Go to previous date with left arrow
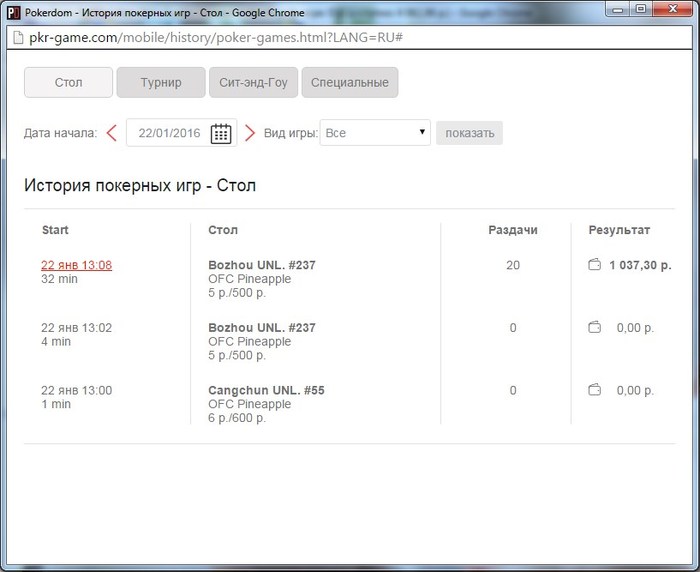The height and width of the screenshot is (572, 700). pyautogui.click(x=112, y=133)
